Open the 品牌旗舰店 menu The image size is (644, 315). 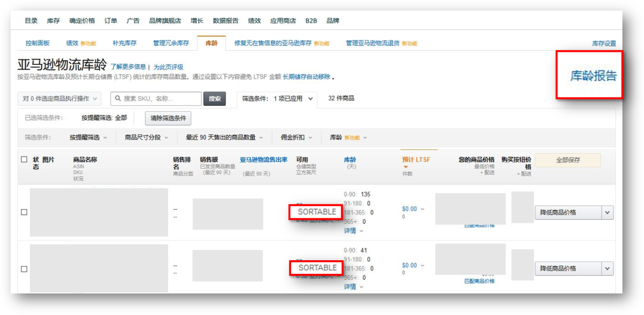165,21
